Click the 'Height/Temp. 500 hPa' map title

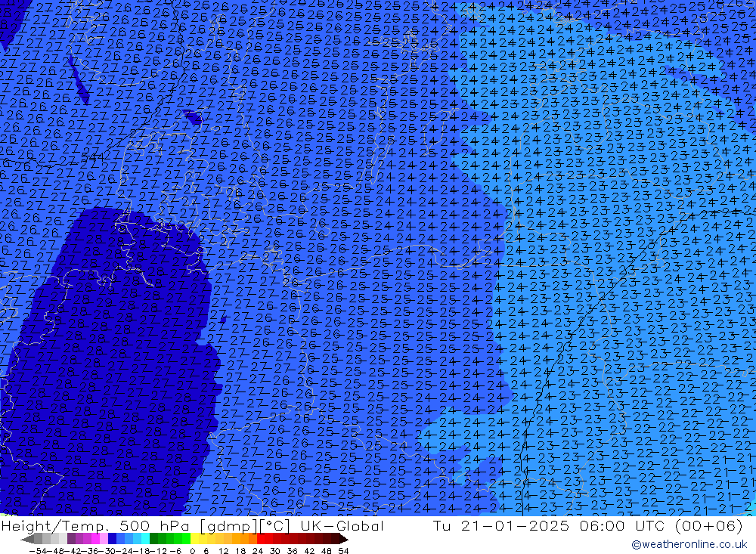[x=94, y=526]
